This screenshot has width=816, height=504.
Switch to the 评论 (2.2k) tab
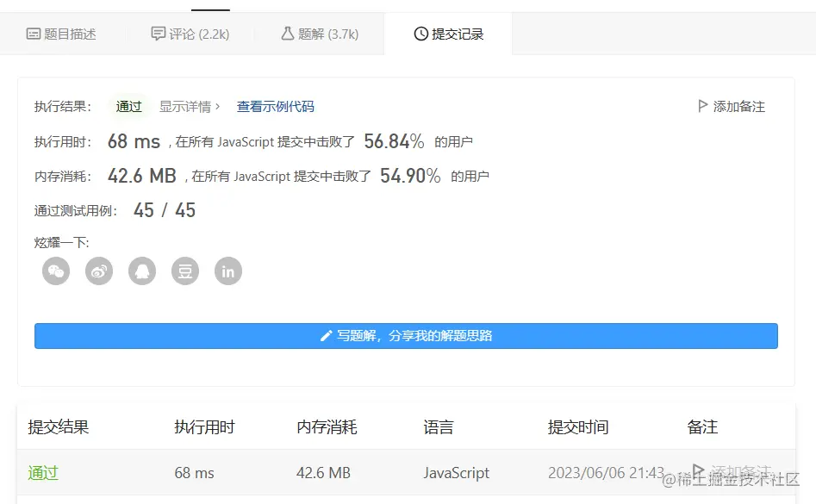pyautogui.click(x=190, y=34)
